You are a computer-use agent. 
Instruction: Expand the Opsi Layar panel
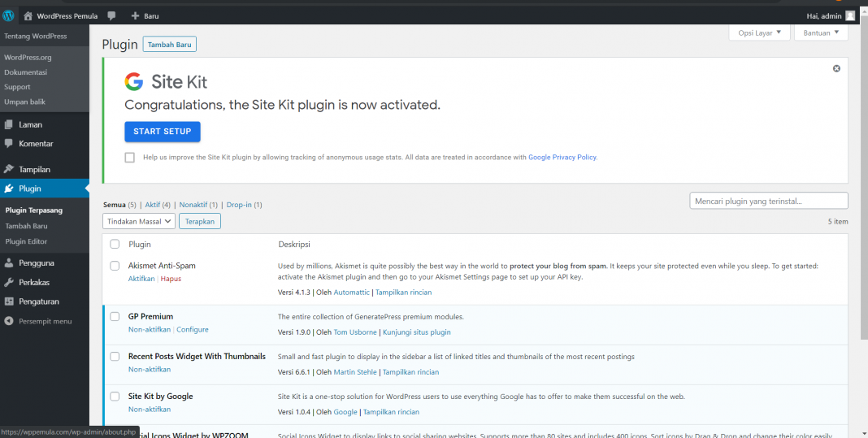[x=759, y=33]
